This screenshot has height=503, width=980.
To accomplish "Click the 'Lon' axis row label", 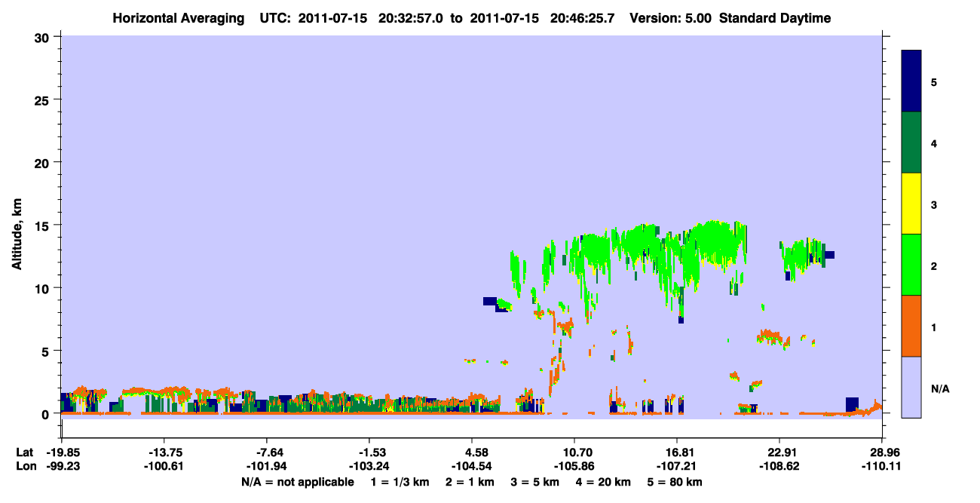I will 26,466.
